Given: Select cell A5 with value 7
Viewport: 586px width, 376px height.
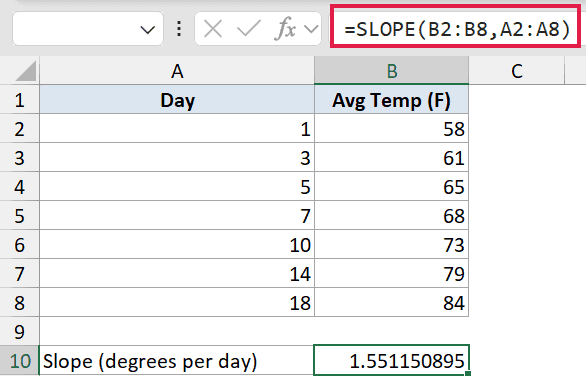Looking at the screenshot, I should pos(177,216).
